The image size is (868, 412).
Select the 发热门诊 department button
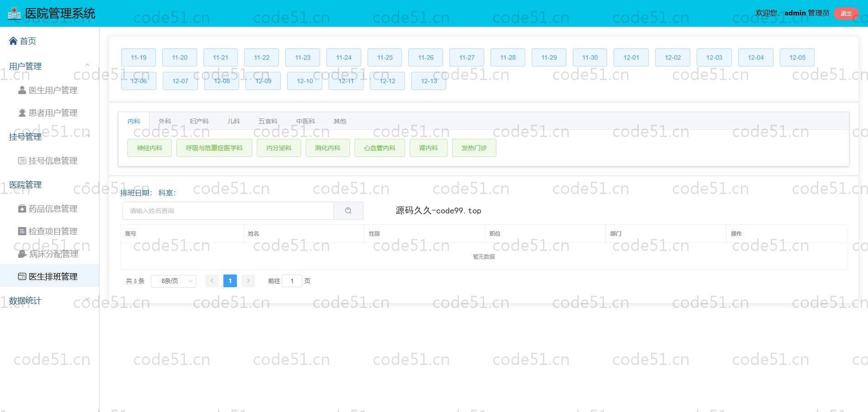474,148
